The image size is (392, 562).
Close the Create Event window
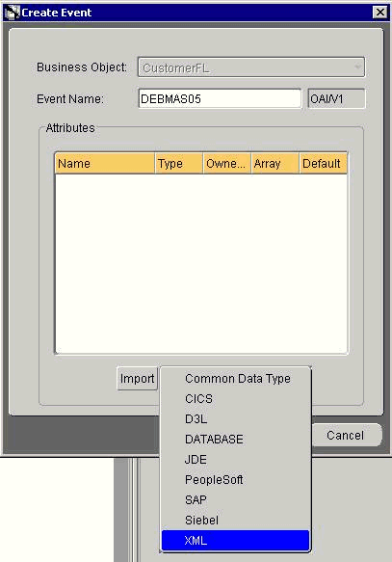[x=379, y=13]
